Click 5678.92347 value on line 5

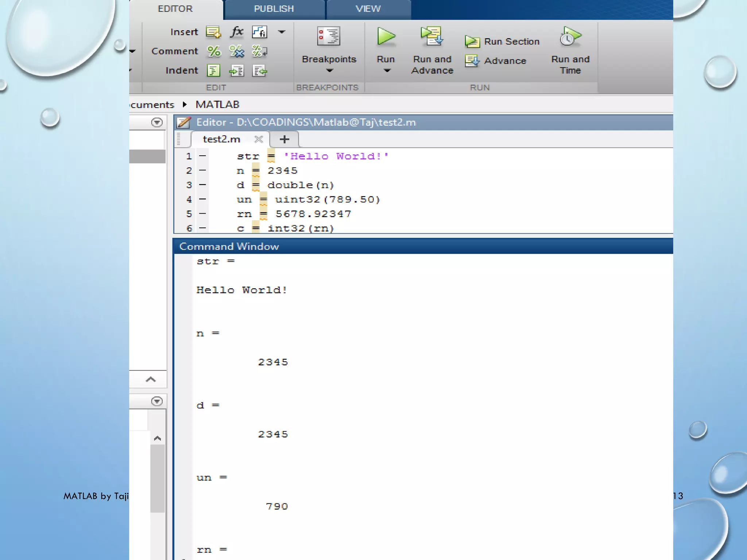(313, 214)
